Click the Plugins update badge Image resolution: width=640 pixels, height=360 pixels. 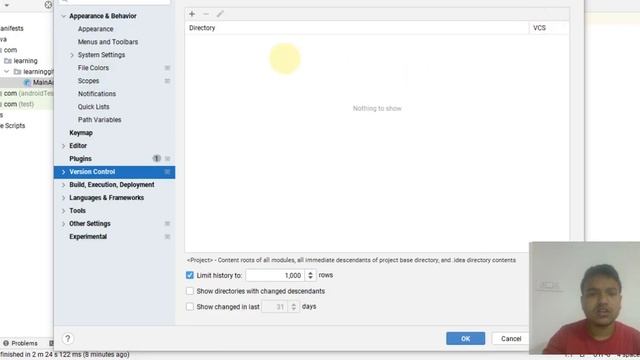click(x=156, y=159)
